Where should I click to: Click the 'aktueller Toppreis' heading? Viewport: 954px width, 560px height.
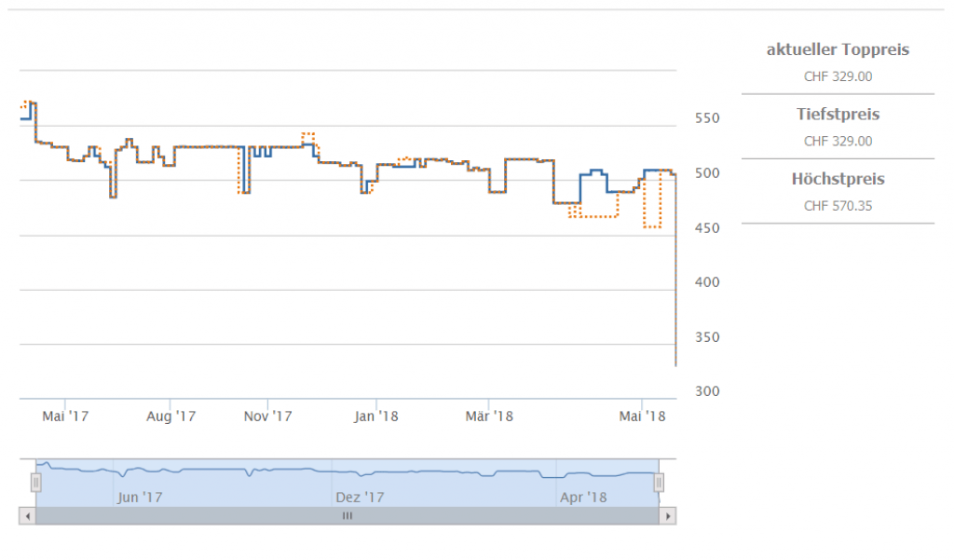click(x=838, y=50)
